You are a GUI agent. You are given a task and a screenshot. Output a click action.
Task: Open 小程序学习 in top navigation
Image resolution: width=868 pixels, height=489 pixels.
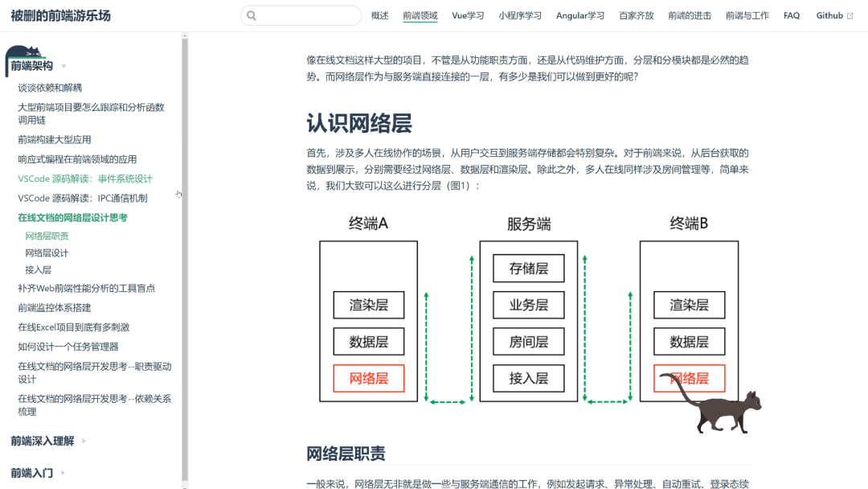click(520, 16)
